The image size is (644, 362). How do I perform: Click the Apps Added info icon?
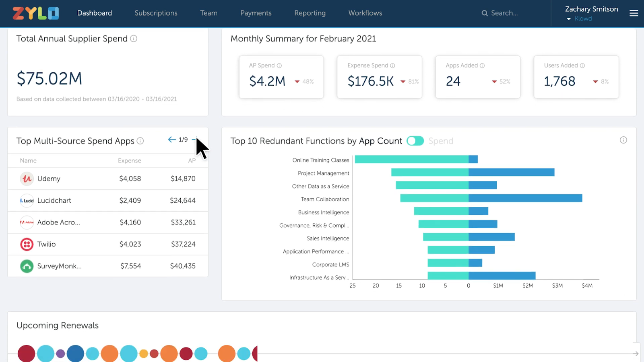tap(482, 66)
